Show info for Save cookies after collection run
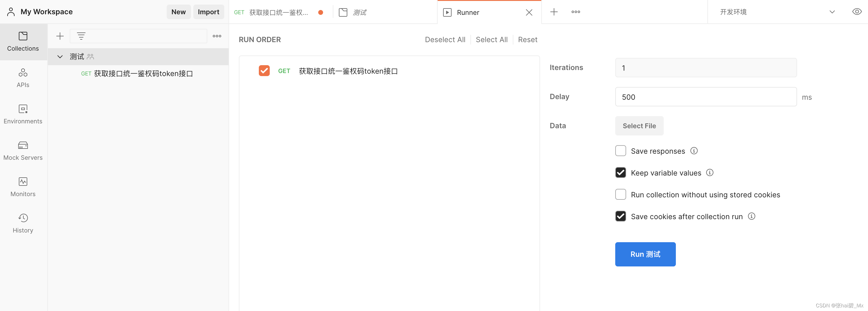Viewport: 868px width, 311px height. pos(752,216)
